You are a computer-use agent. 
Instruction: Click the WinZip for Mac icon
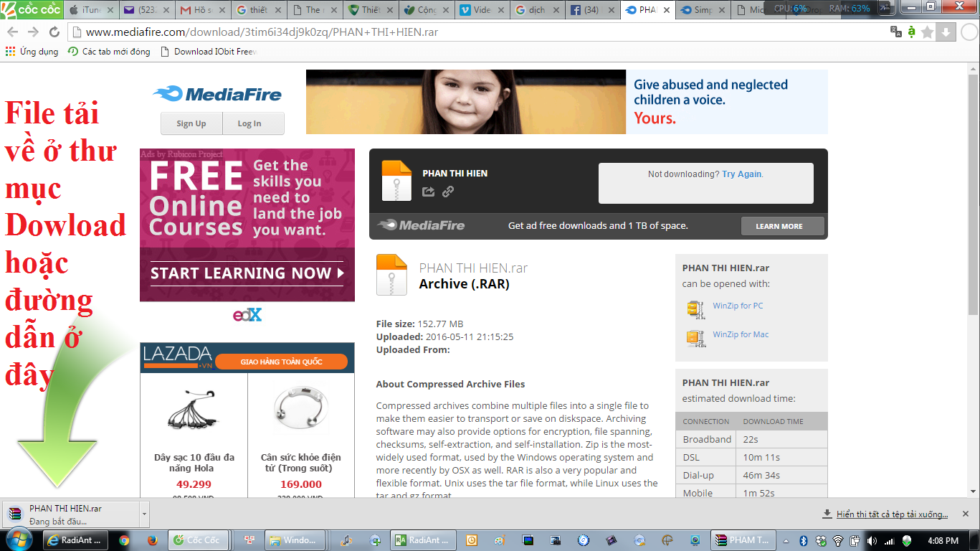[695, 337]
